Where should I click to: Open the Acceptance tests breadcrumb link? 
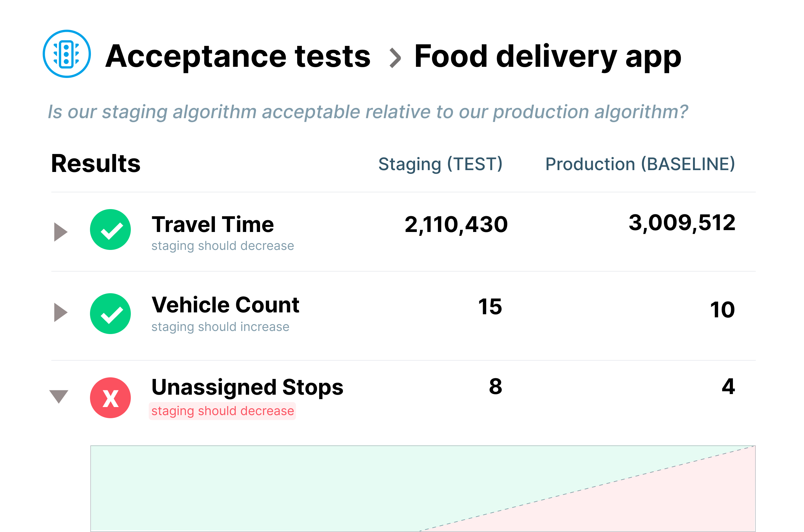[x=238, y=56]
